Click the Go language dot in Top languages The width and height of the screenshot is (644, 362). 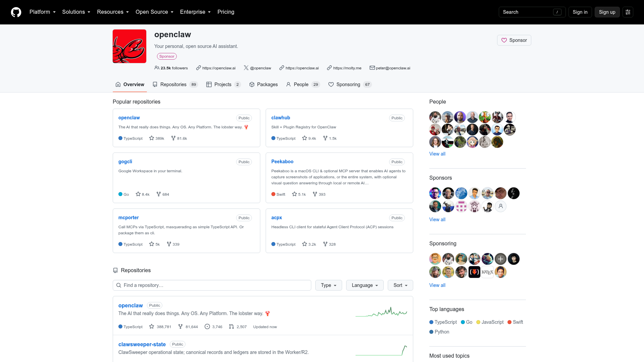click(463, 322)
